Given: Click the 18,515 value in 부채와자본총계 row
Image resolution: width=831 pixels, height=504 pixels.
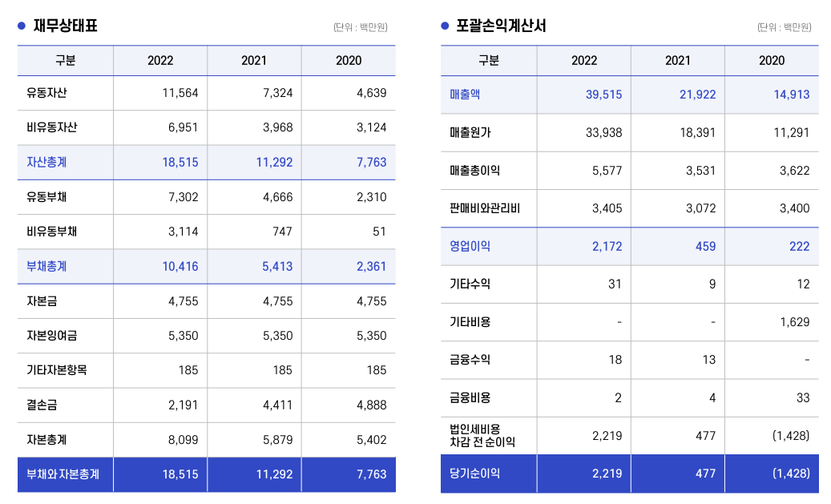Looking at the screenshot, I should [180, 474].
